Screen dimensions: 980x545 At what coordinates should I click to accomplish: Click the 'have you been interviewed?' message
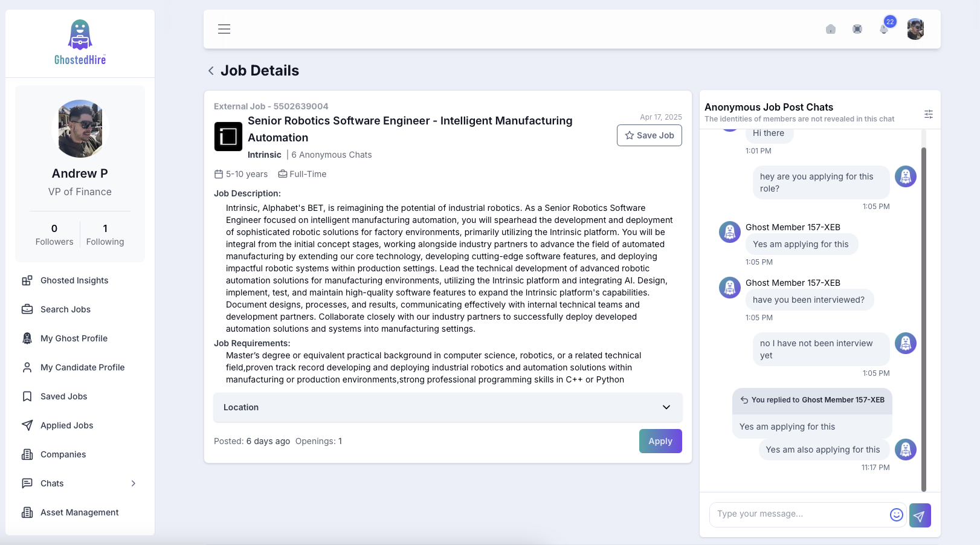point(808,300)
